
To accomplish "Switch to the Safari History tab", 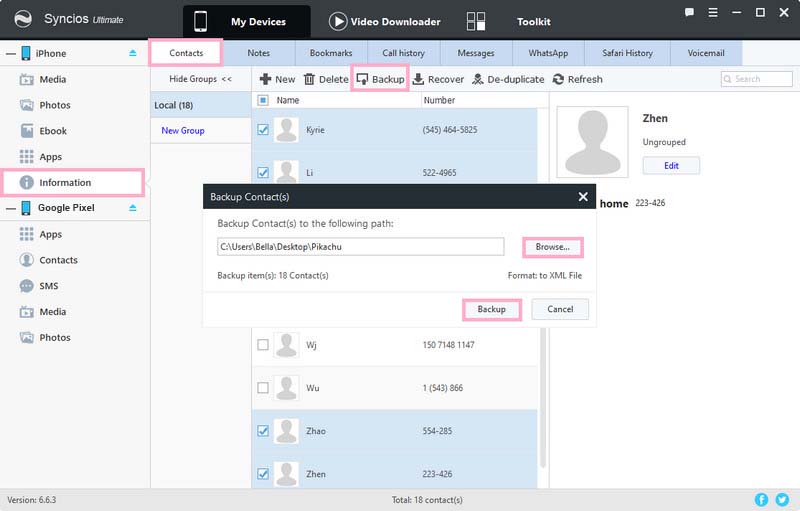I will [628, 53].
